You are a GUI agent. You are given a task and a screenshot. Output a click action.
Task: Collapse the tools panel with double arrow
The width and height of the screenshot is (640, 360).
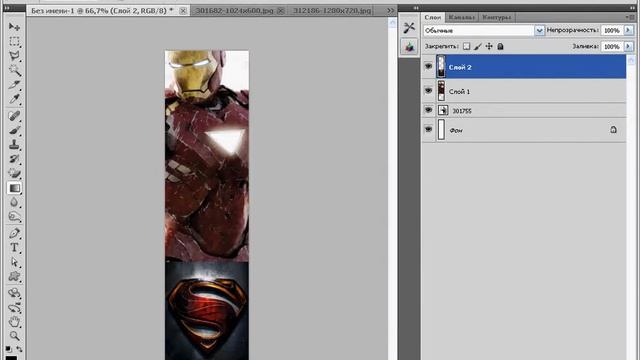tap(7, 8)
